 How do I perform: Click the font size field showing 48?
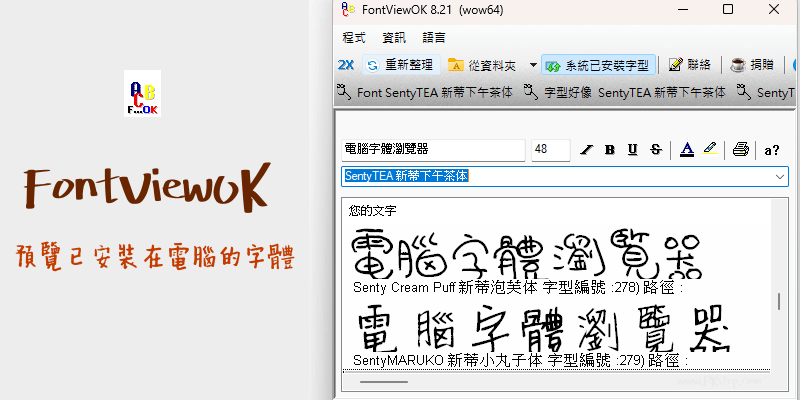pyautogui.click(x=551, y=150)
